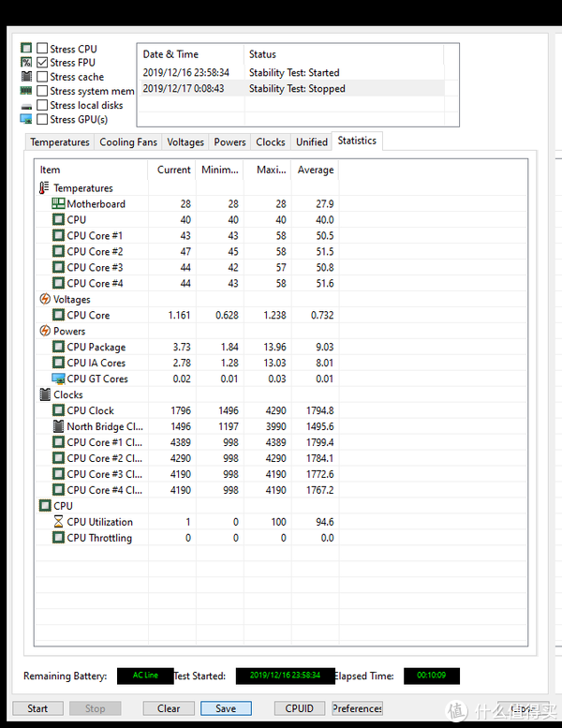Click the Stop button
Screen dimensions: 562x728
pyautogui.click(x=96, y=708)
